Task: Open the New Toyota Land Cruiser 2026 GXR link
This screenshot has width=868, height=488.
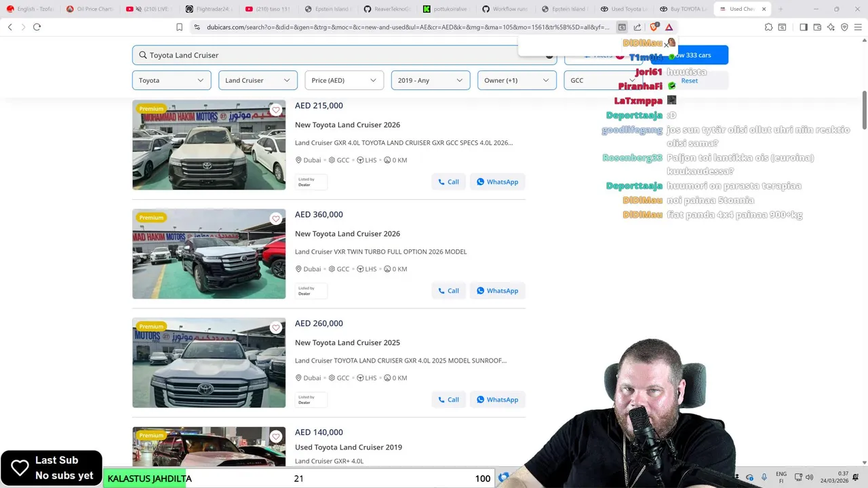Action: click(x=347, y=125)
